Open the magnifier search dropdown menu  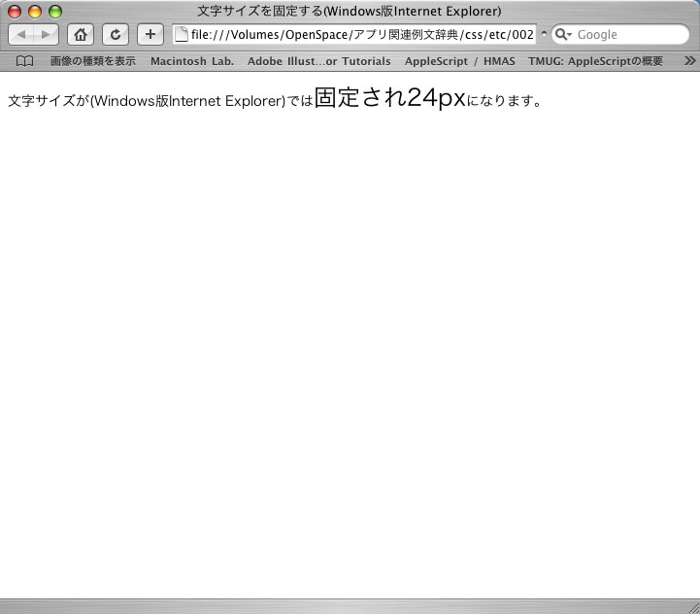tap(563, 34)
